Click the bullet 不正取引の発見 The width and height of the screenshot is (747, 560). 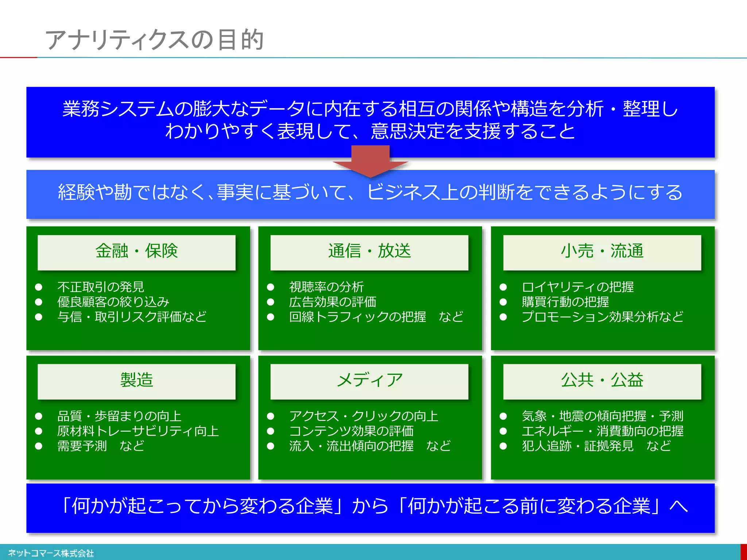pos(101,287)
